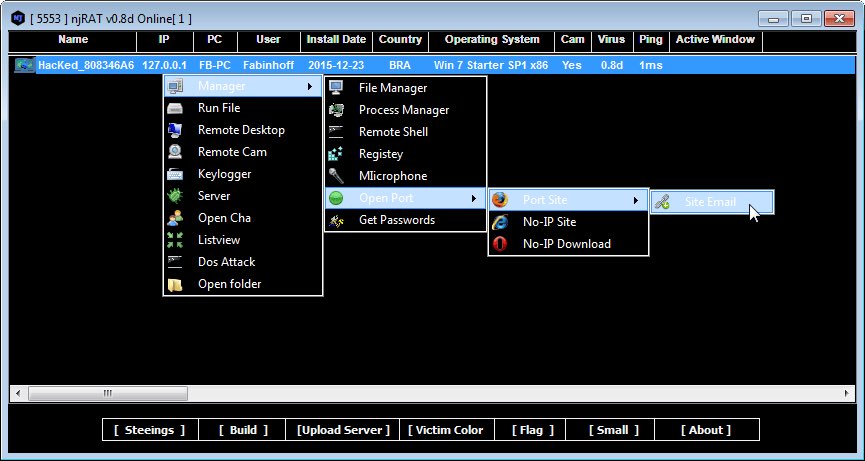865x461 pixels.
Task: Click the 1ms ping cell
Action: 651,66
